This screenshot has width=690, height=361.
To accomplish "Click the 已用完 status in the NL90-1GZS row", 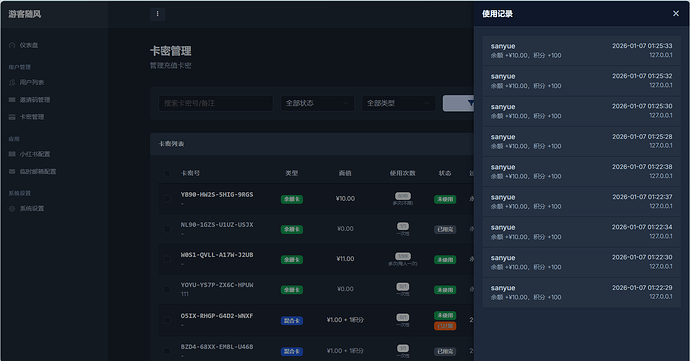I will point(445,229).
